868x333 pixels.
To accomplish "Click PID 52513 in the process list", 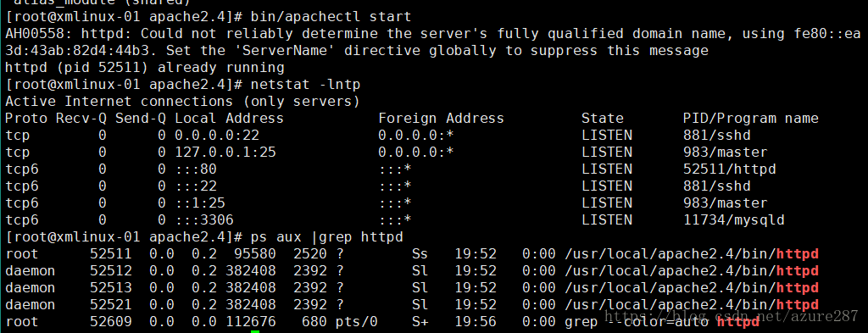I will (x=111, y=288).
